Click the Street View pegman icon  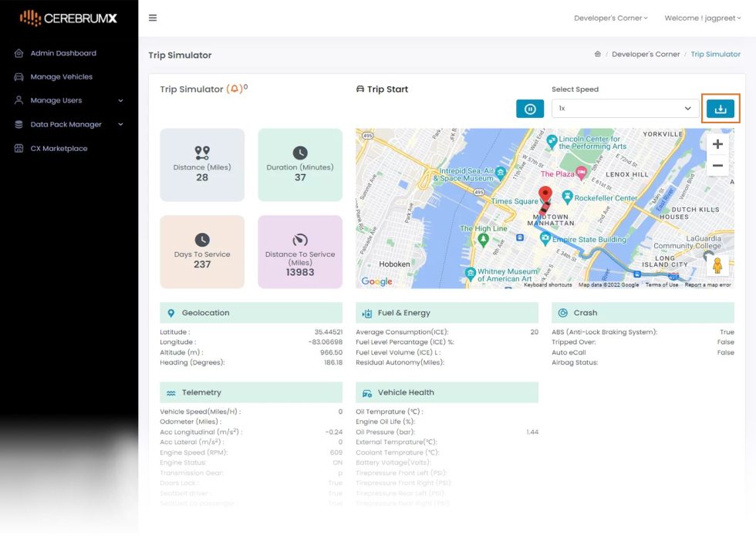click(717, 266)
